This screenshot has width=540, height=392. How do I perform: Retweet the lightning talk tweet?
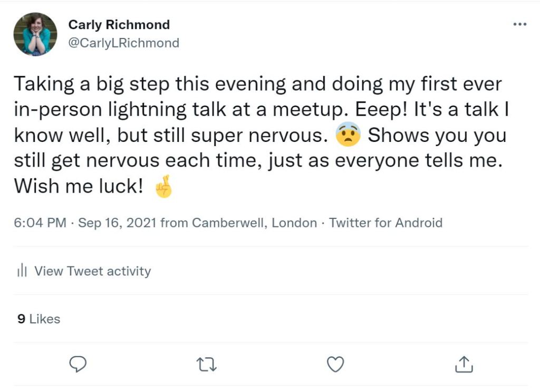(206, 364)
